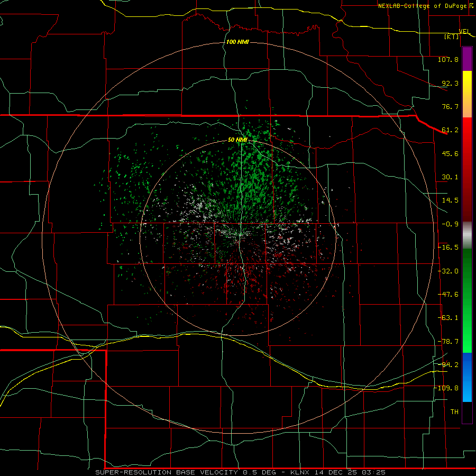Click the VEL legend title
This screenshot has height=476, width=476.
point(465,31)
